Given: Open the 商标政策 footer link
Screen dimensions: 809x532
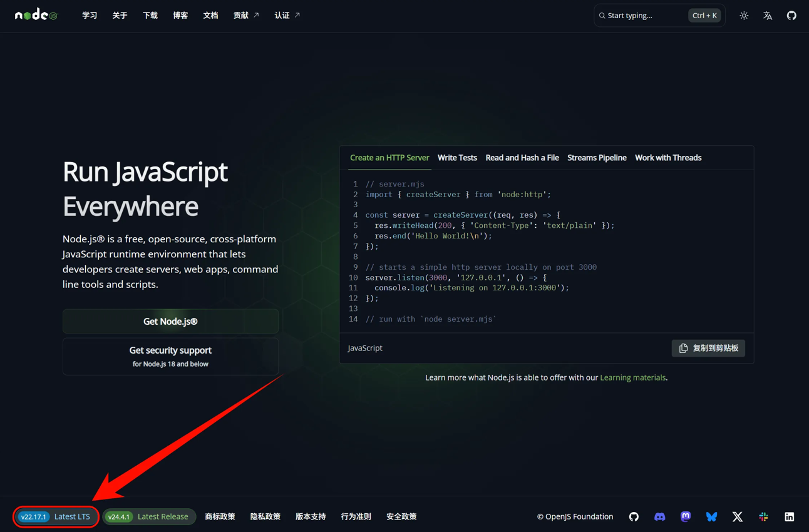Looking at the screenshot, I should tap(220, 516).
